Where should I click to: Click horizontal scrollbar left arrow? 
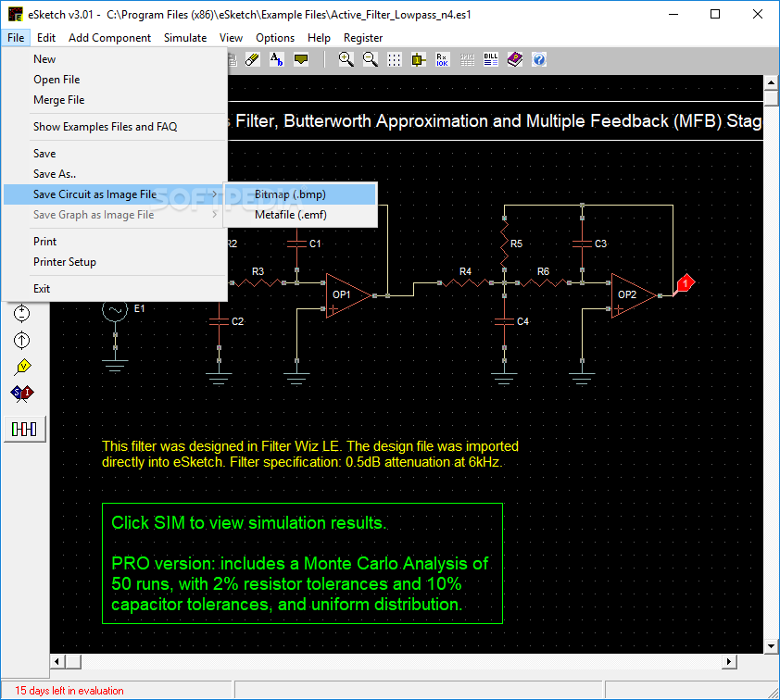pyautogui.click(x=57, y=662)
